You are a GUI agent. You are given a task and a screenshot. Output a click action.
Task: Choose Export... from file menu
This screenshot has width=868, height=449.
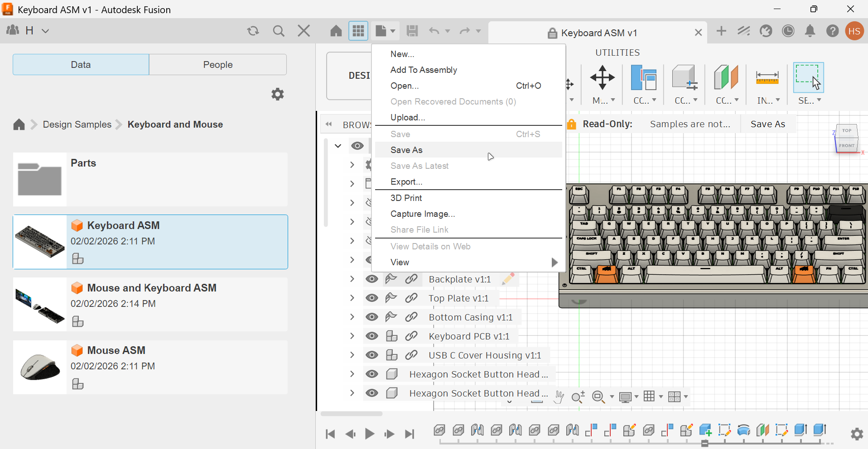[468, 182]
